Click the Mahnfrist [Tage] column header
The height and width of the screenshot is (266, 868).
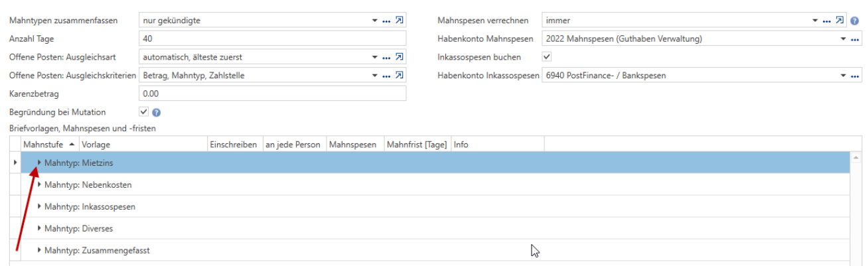(417, 144)
